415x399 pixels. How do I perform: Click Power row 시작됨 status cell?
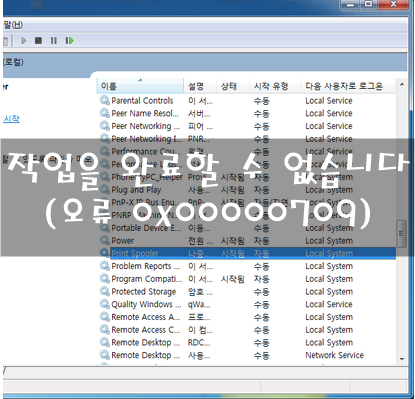point(233,240)
